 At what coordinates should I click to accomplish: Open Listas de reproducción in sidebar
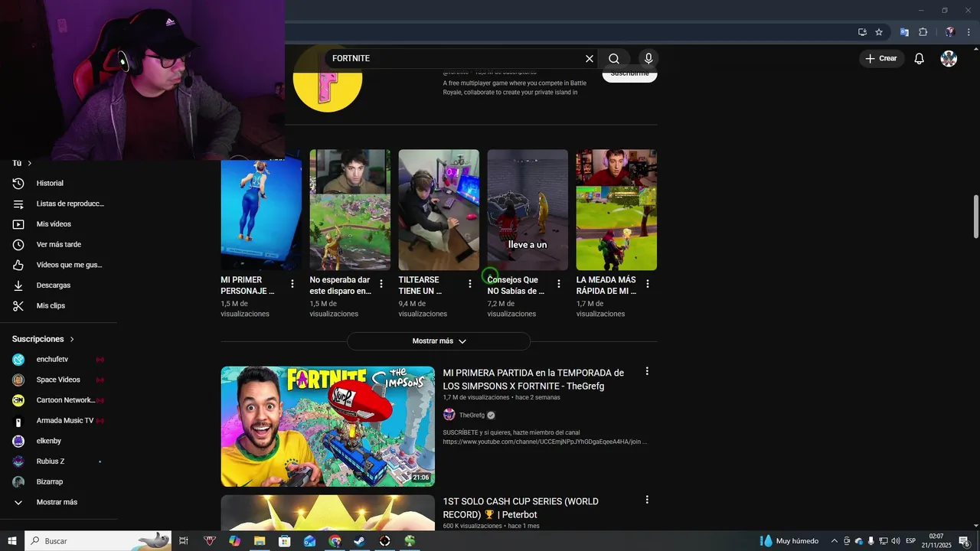59,204
